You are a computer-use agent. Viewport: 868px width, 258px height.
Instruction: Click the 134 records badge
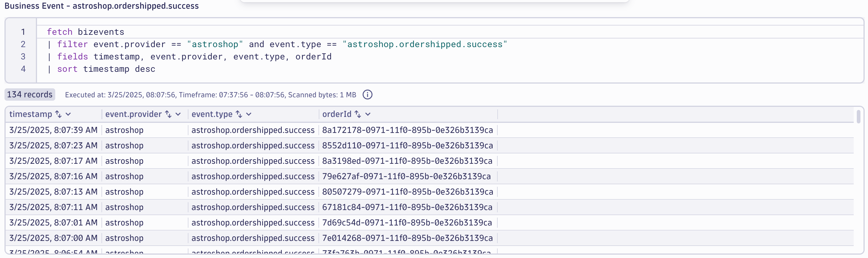(30, 95)
